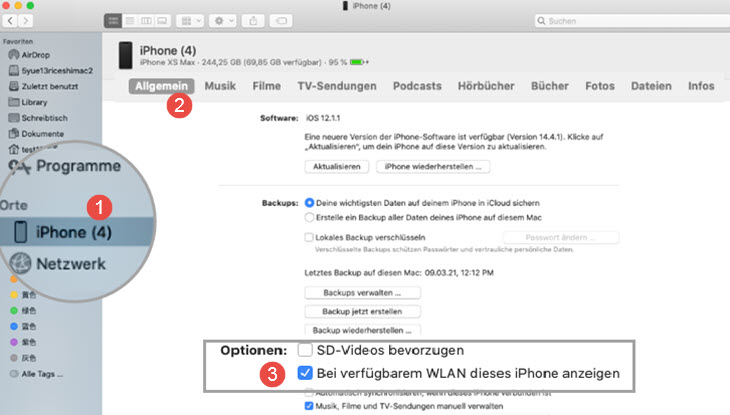Switch to column view in toolbar
Image resolution: width=730 pixels, height=415 pixels.
click(x=146, y=21)
